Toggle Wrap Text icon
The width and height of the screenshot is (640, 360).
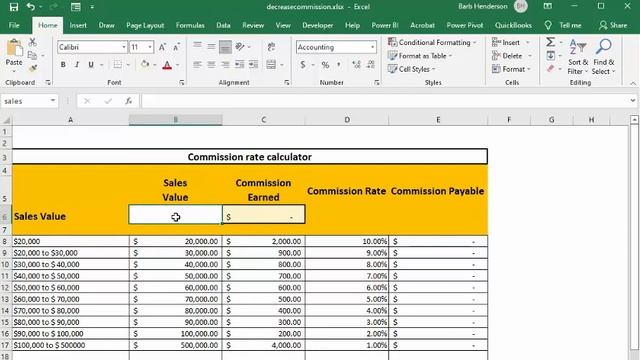point(271,47)
